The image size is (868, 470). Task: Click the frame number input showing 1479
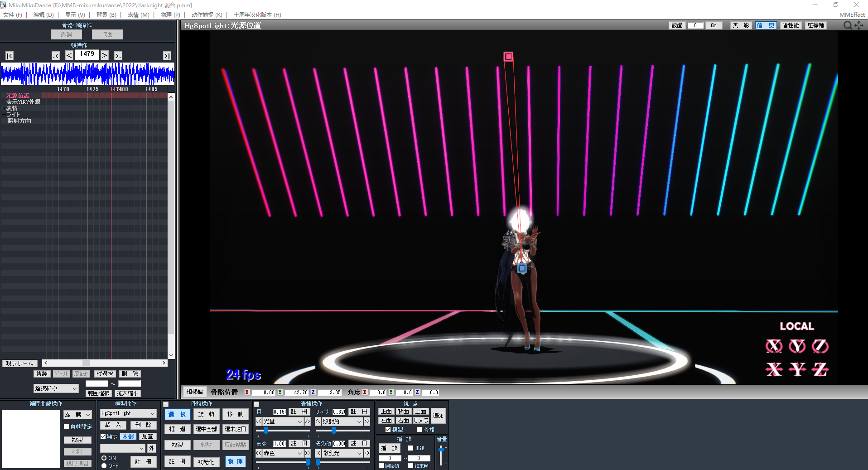tap(87, 54)
